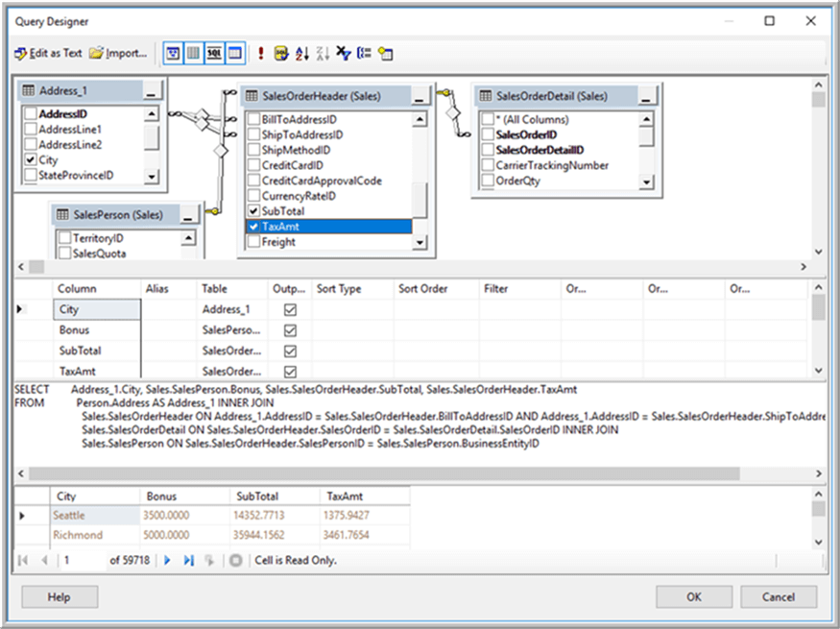
Task: Toggle Output checkbox for City row
Action: click(x=290, y=309)
